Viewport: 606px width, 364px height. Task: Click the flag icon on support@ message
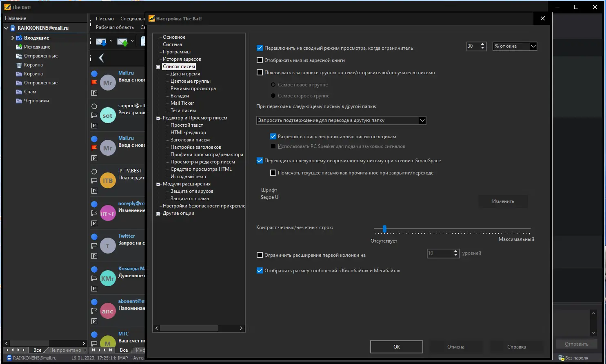click(94, 115)
